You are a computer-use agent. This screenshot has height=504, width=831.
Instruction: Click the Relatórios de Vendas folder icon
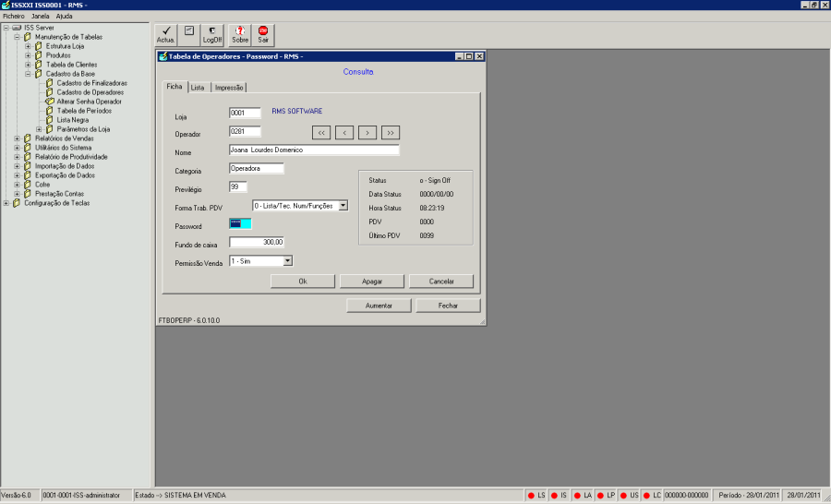[x=28, y=138]
